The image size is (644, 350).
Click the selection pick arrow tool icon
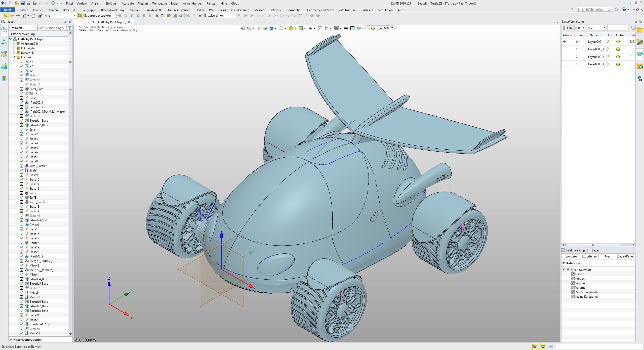tap(5, 16)
